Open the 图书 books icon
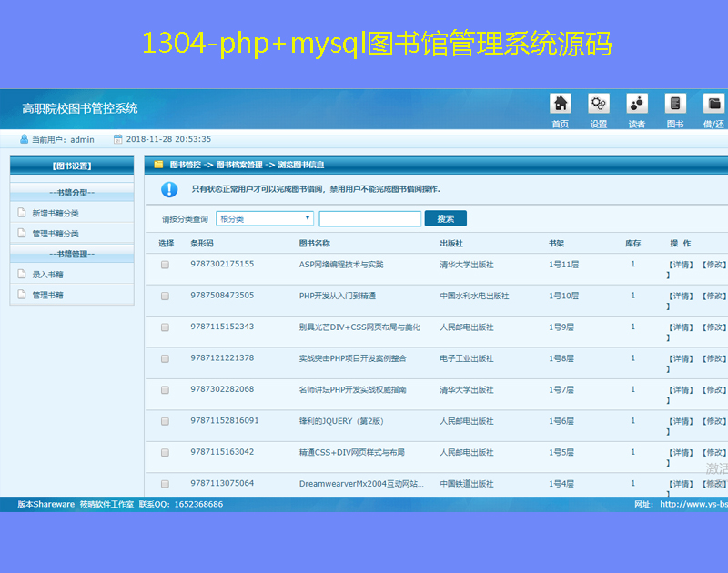 click(x=674, y=104)
